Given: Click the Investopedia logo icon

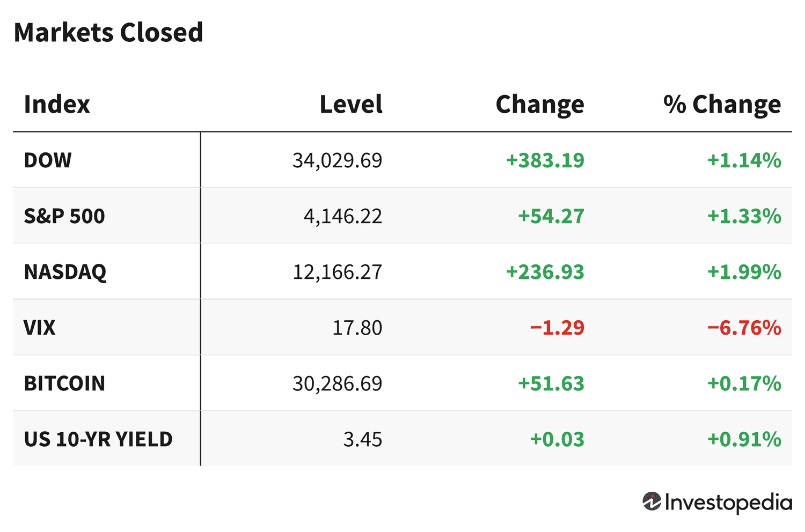Looking at the screenshot, I should (652, 501).
